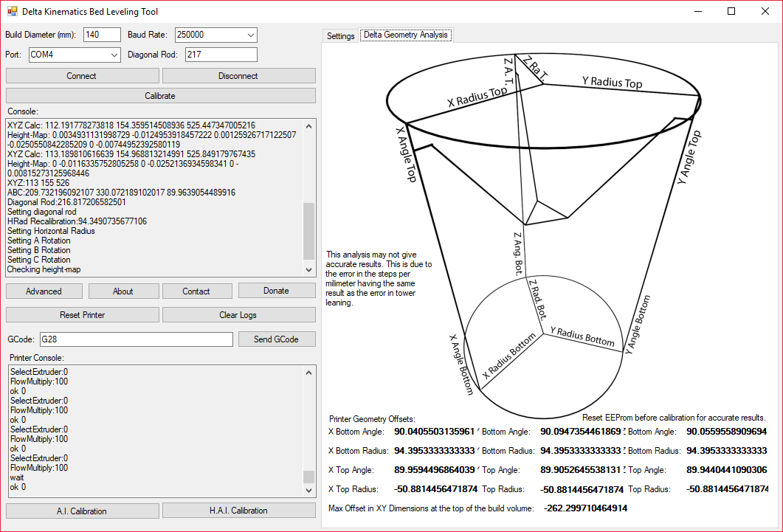This screenshot has height=532, width=783.
Task: Click the Donate button
Action: 277,291
